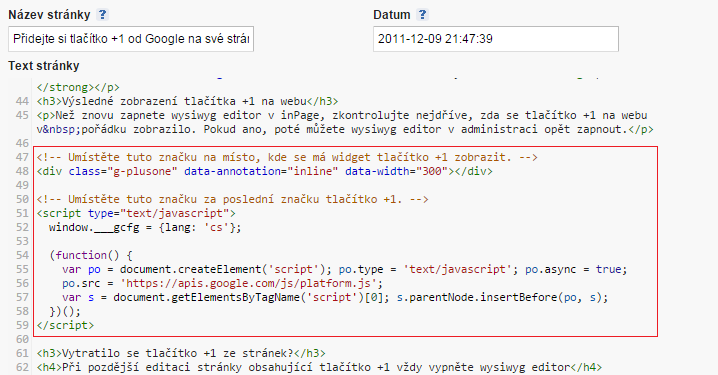This screenshot has height=375, width=718.
Task: Select the line 50 comment about last tag
Action: click(233, 199)
